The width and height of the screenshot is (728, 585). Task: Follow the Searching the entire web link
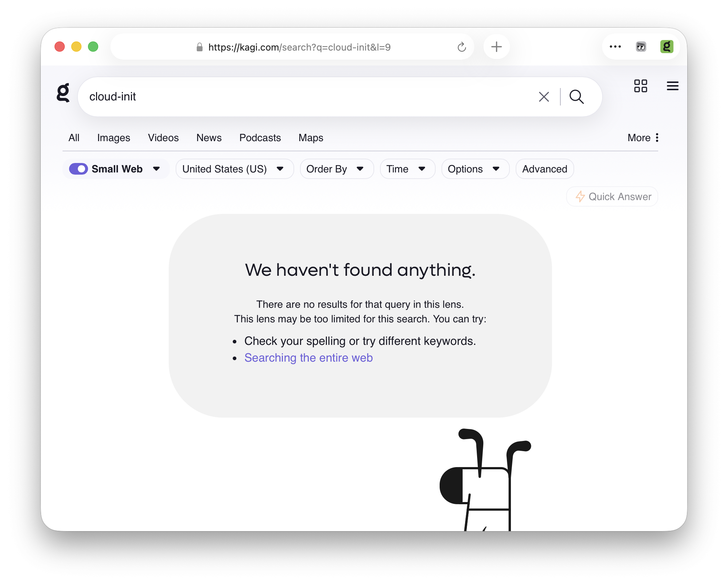pos(308,358)
